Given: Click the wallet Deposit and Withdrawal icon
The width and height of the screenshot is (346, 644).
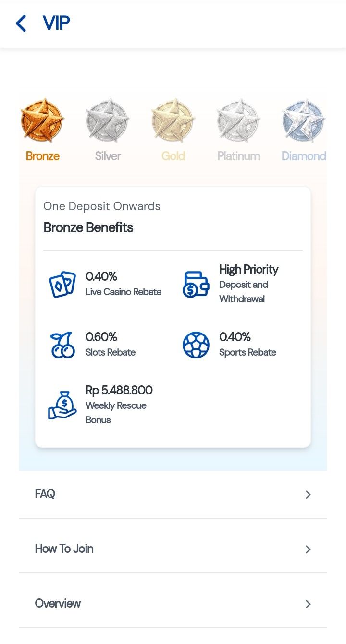Looking at the screenshot, I should (x=196, y=284).
